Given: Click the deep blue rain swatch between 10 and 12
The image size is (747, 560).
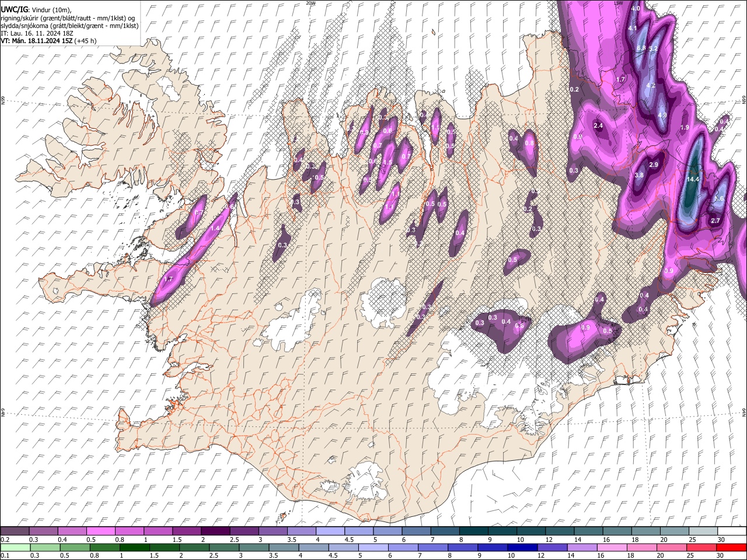Looking at the screenshot, I should [x=522, y=547].
